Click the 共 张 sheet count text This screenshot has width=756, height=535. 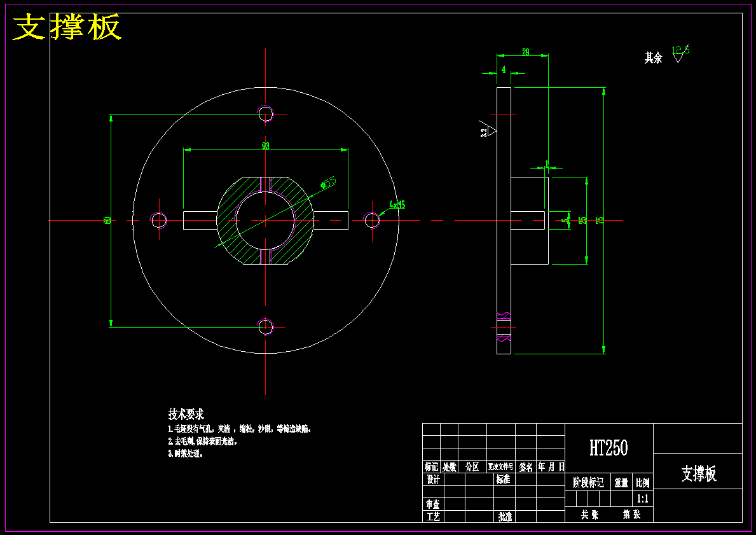pyautogui.click(x=589, y=515)
